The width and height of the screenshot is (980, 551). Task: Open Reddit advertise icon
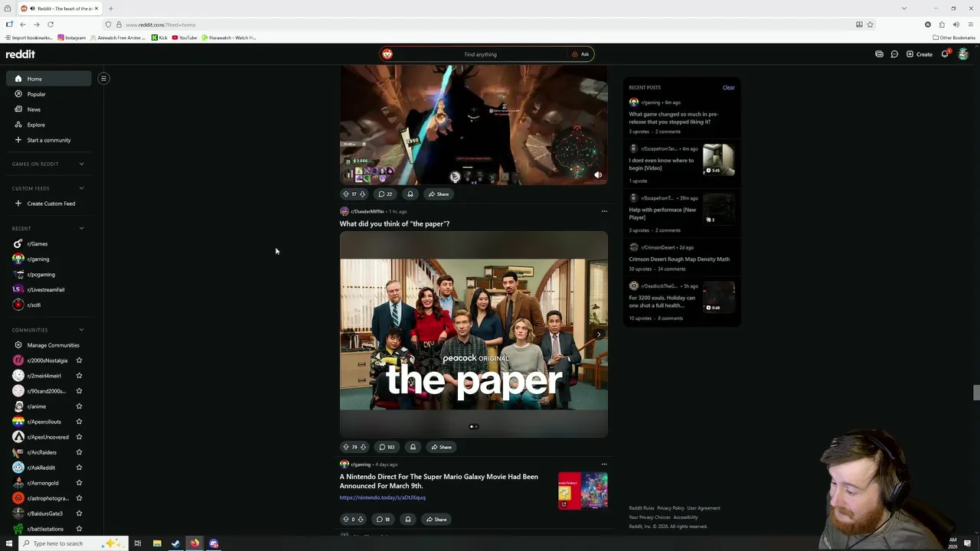[879, 54]
